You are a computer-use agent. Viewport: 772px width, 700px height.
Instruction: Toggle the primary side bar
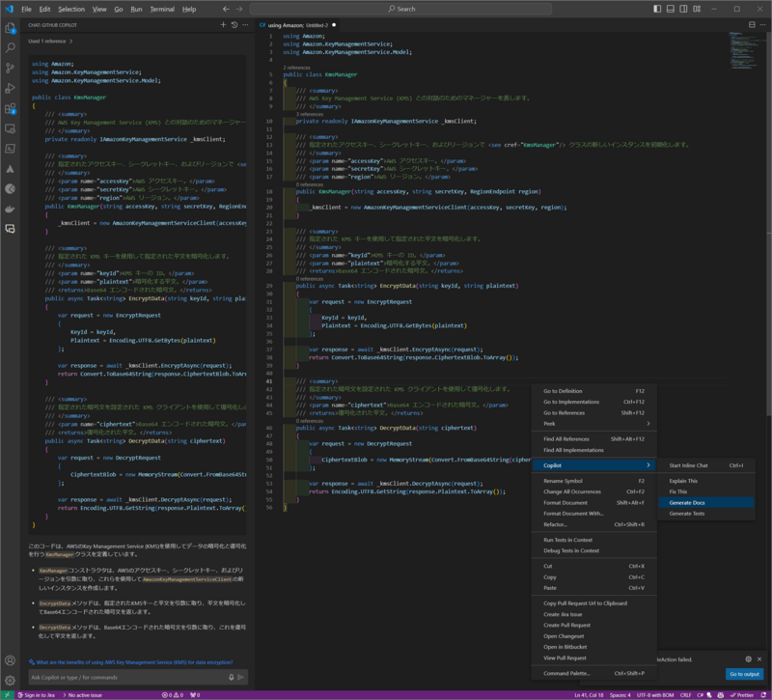(x=657, y=9)
